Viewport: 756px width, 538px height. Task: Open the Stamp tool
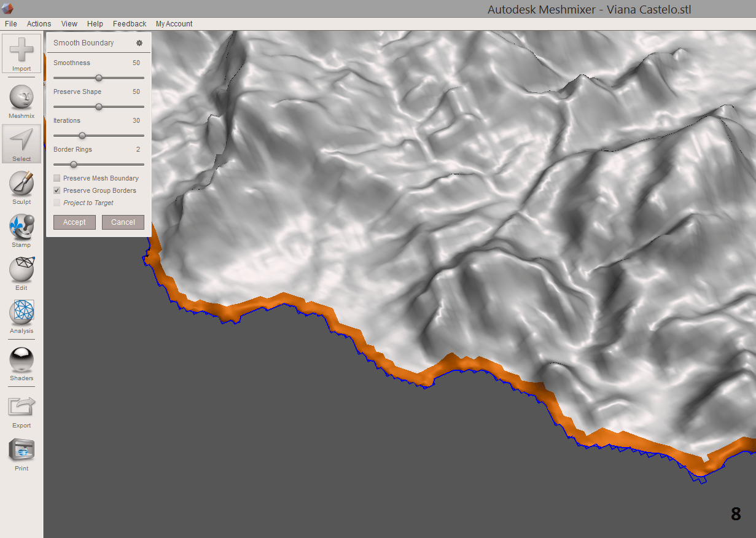(21, 226)
